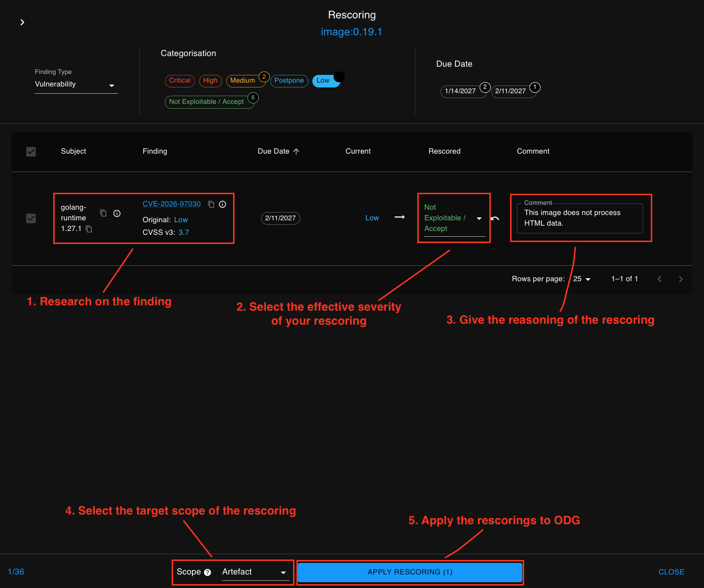The width and height of the screenshot is (704, 588).
Task: Click the Current column header
Action: click(358, 151)
